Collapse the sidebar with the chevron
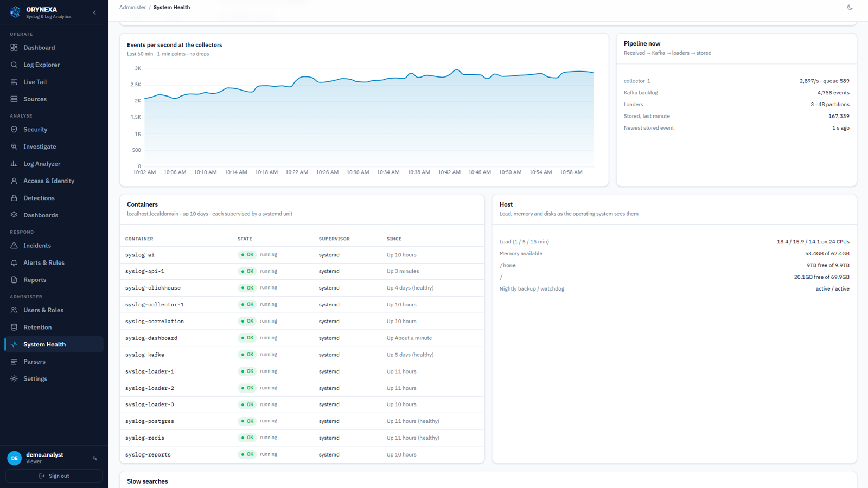The image size is (868, 488). click(x=94, y=12)
